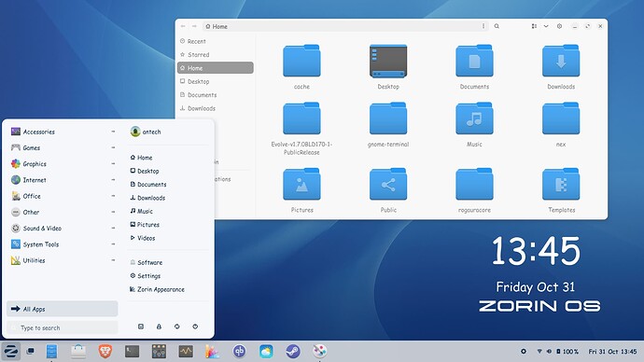Click the All Apps button

point(62,309)
